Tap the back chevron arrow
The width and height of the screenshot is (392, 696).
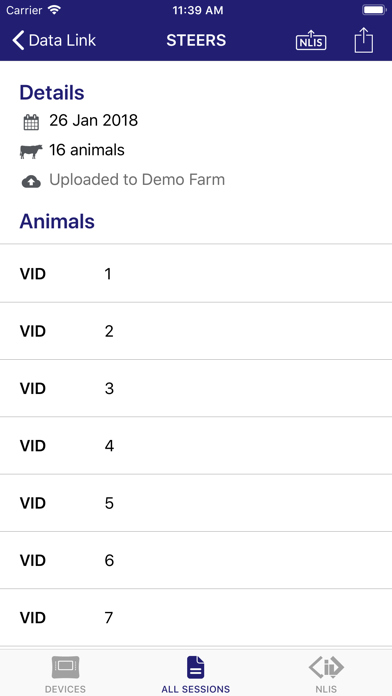pyautogui.click(x=18, y=40)
